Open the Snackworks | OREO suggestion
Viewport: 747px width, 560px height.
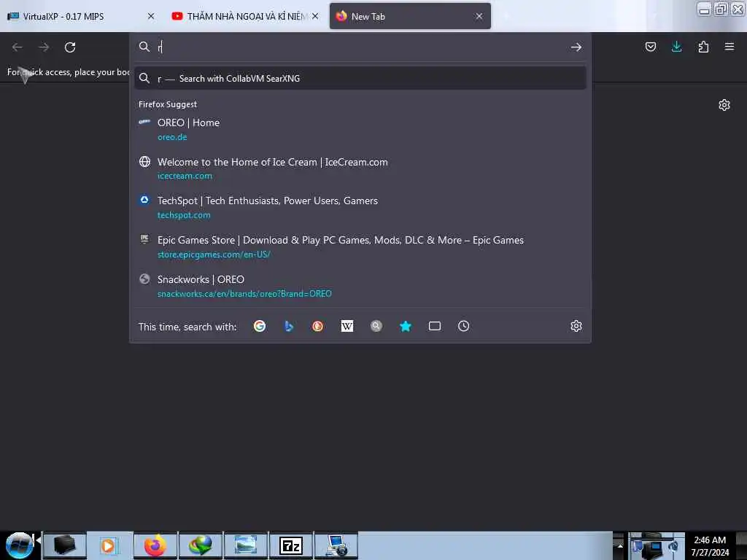(x=360, y=286)
